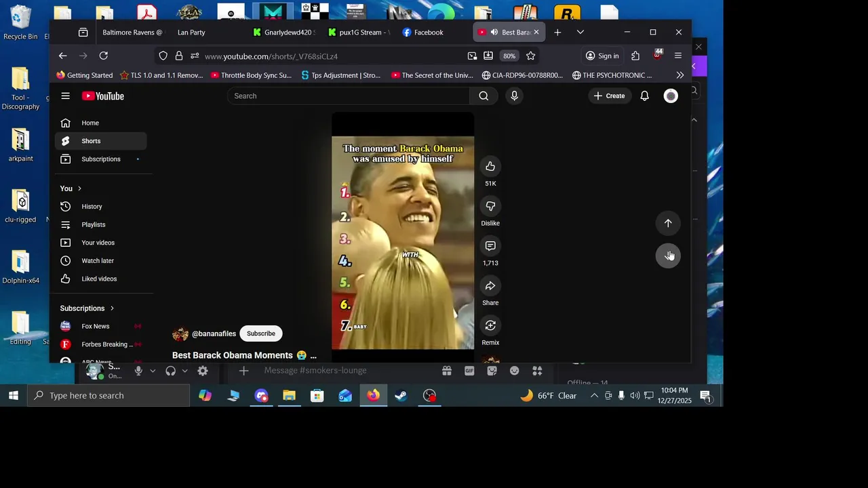The width and height of the screenshot is (868, 488).
Task: Click Sign in Firefox account button
Action: [x=602, y=56]
